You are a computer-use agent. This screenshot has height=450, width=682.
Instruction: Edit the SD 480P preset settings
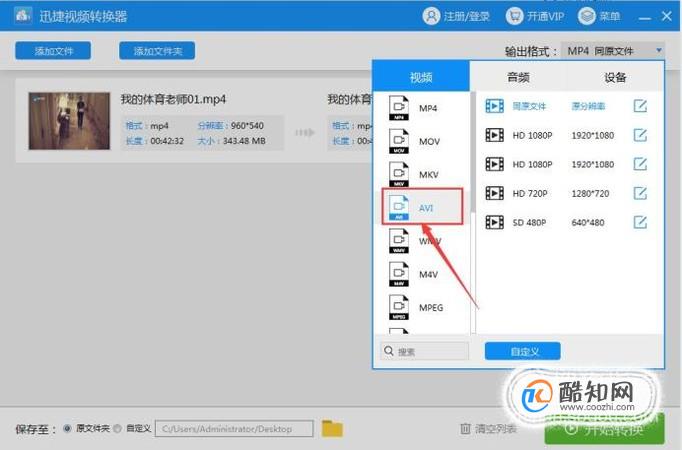[640, 222]
